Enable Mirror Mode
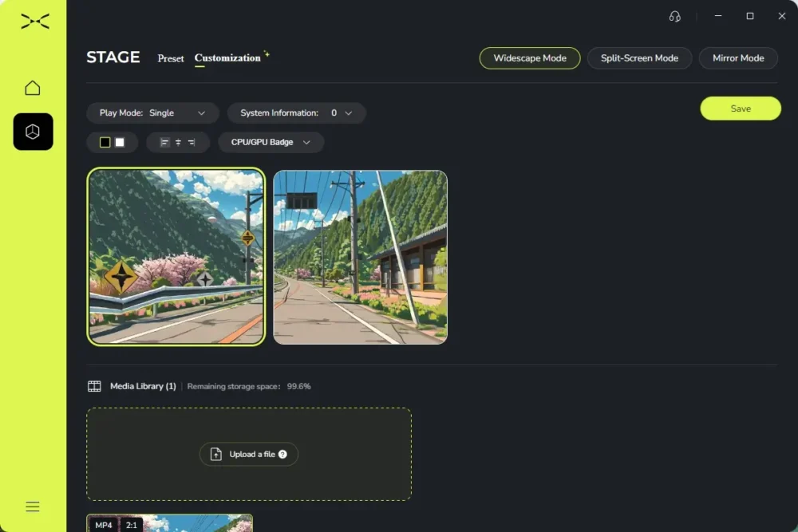The width and height of the screenshot is (798, 532). pyautogui.click(x=738, y=58)
